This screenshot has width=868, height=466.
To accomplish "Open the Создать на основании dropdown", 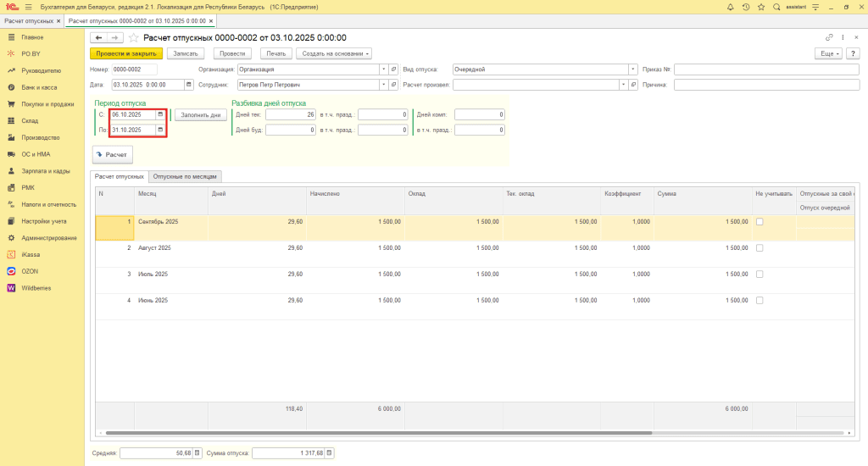I will point(334,53).
